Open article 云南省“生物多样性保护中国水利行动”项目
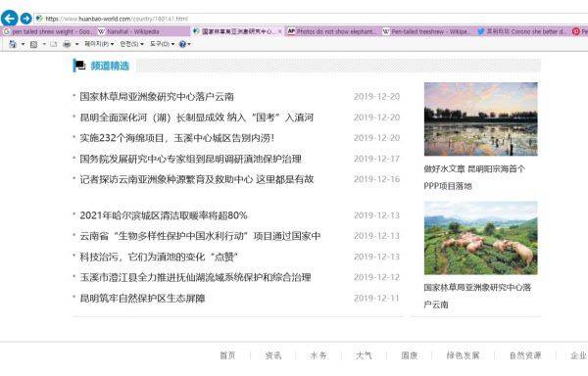Viewport: 588px width, 376px height. pos(200,236)
